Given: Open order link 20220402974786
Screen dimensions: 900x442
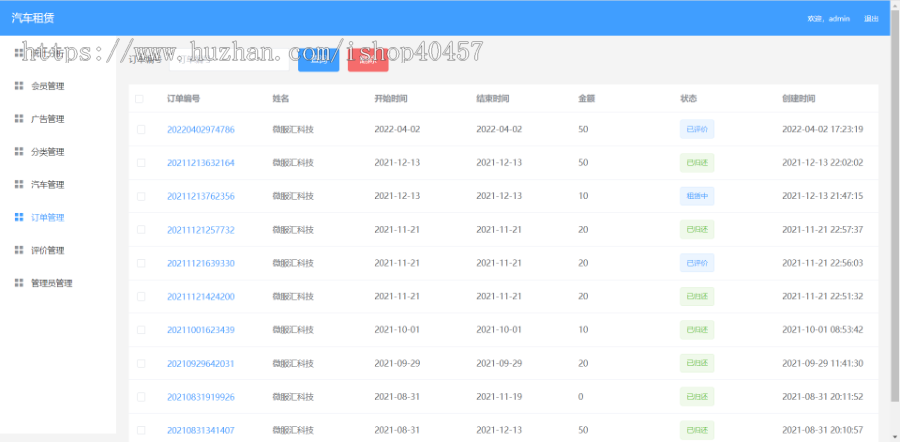Looking at the screenshot, I should 201,130.
